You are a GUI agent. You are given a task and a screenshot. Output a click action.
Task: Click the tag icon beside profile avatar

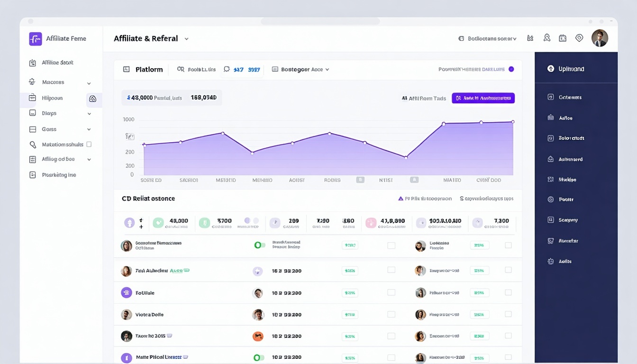[x=579, y=38]
